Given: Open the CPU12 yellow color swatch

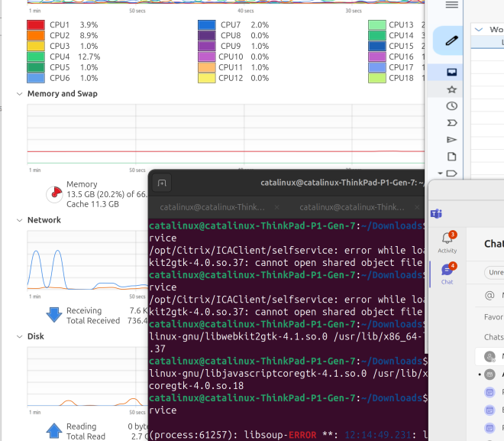Looking at the screenshot, I should pyautogui.click(x=207, y=78).
